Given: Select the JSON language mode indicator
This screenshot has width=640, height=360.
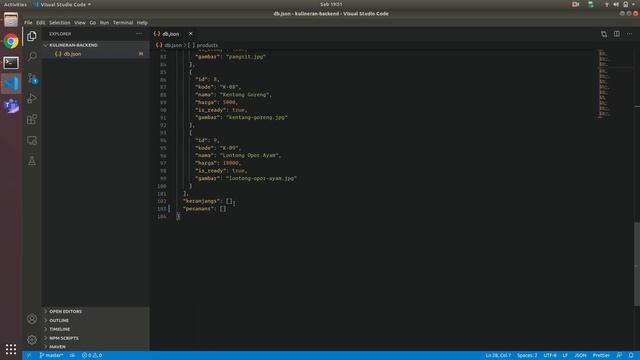Looking at the screenshot, I should [580, 356].
